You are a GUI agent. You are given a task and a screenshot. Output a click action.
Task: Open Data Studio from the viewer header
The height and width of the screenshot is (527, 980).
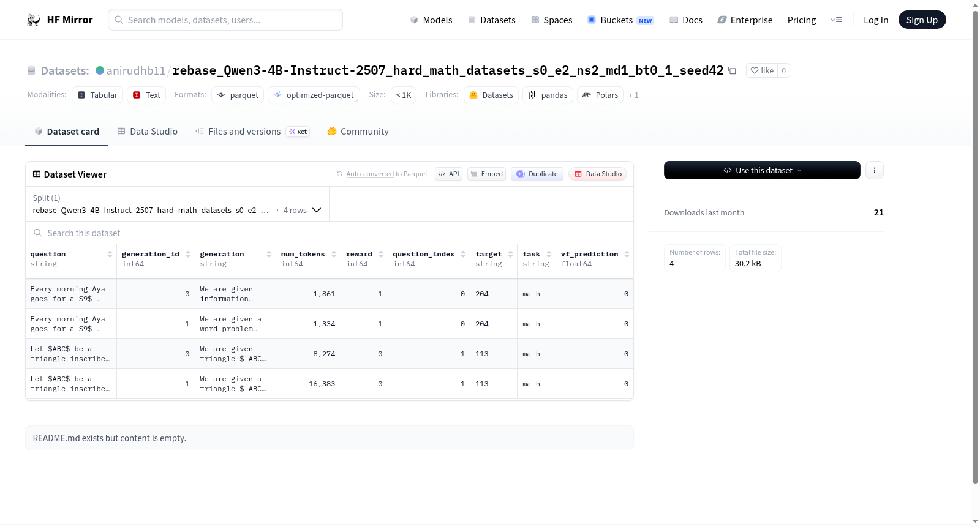(x=598, y=174)
